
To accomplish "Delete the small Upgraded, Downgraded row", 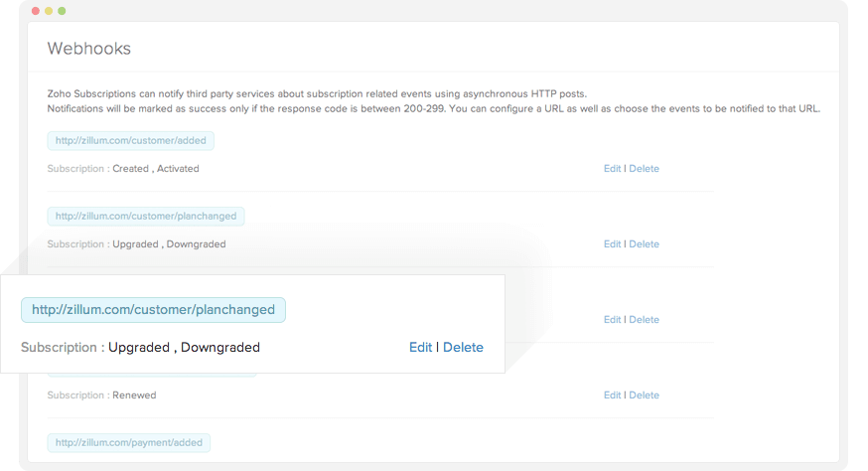I will coord(644,243).
